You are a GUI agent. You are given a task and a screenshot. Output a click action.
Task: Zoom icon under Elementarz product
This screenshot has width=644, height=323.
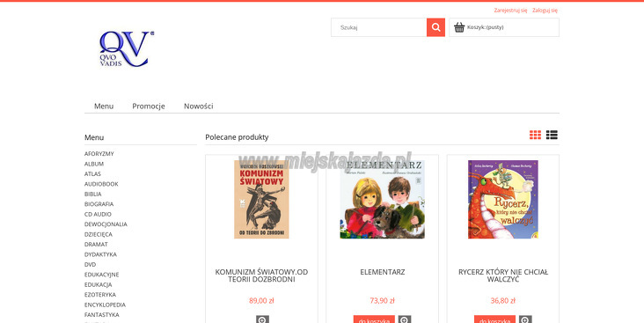tap(405, 319)
